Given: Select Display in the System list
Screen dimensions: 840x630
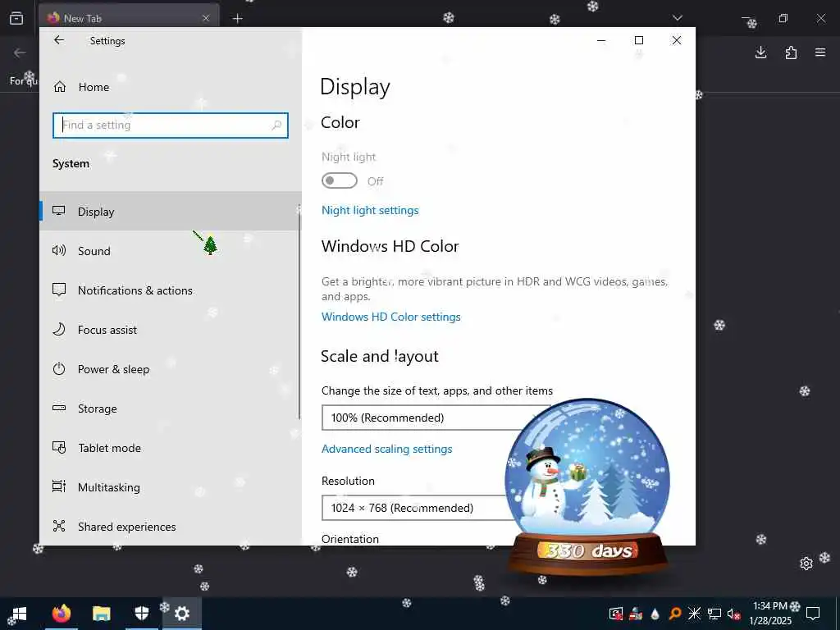Looking at the screenshot, I should 171,211.
